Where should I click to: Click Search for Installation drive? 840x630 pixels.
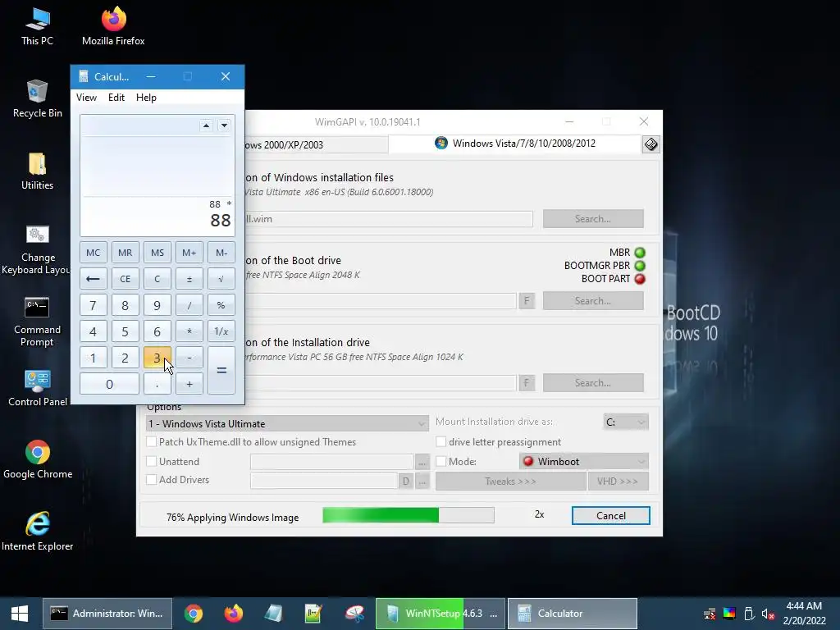coord(593,382)
